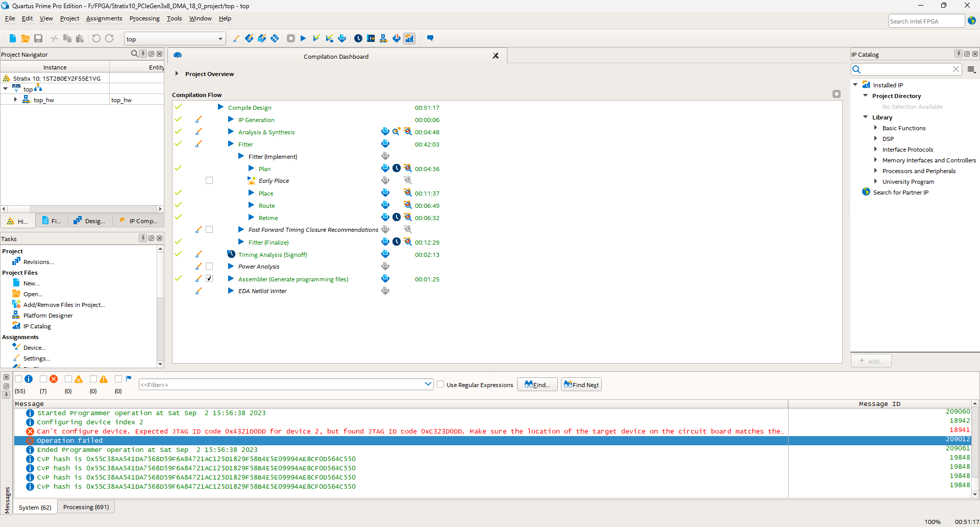The image size is (980, 527).
Task: Click the Find Next button
Action: (x=581, y=384)
